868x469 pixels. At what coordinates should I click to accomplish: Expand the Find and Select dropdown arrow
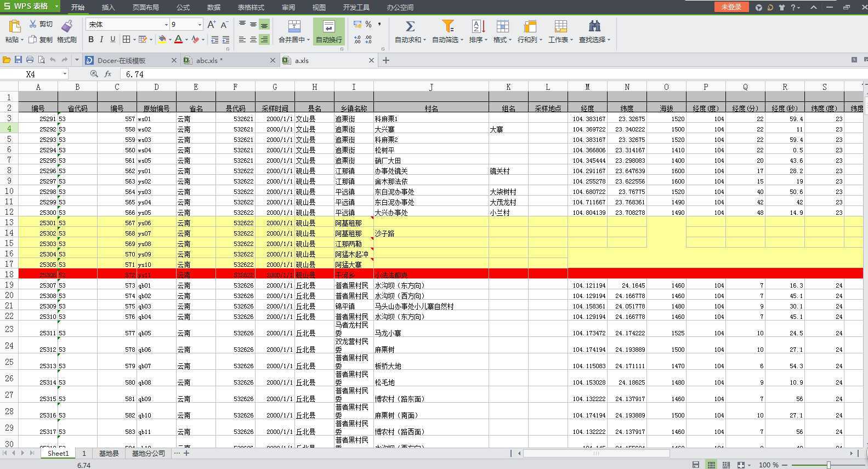pyautogui.click(x=609, y=40)
